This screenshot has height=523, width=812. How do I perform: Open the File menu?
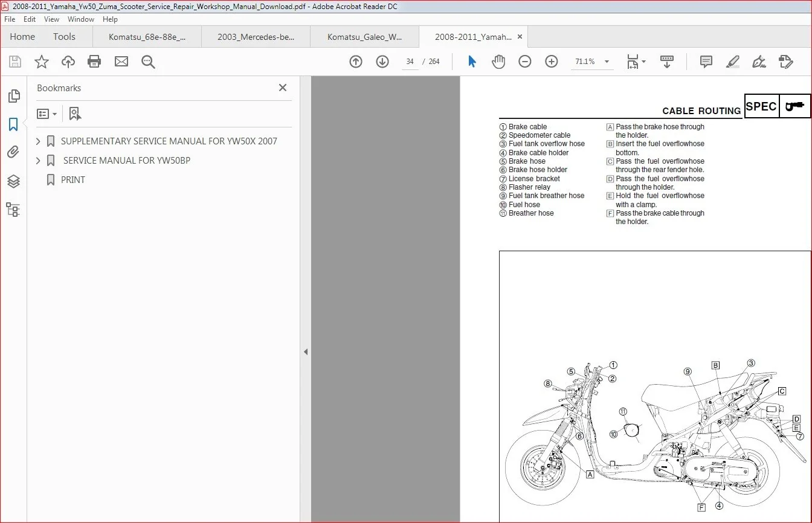(x=10, y=19)
